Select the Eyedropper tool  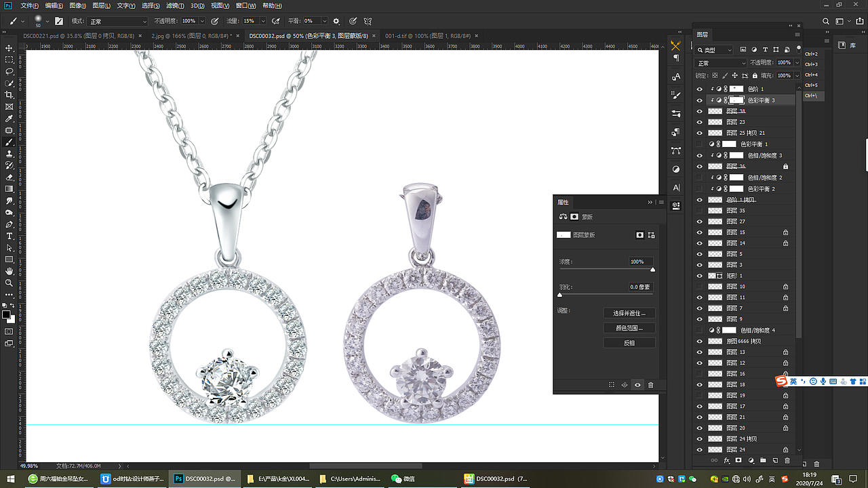(x=9, y=119)
